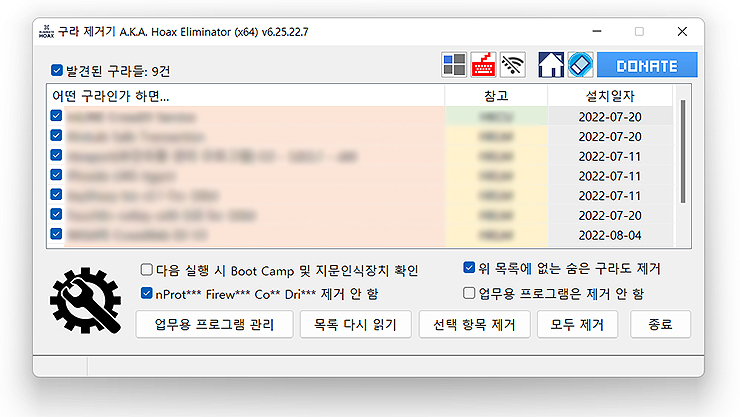Open the home page icon
Screen dimensions: 740x417
pyautogui.click(x=551, y=65)
